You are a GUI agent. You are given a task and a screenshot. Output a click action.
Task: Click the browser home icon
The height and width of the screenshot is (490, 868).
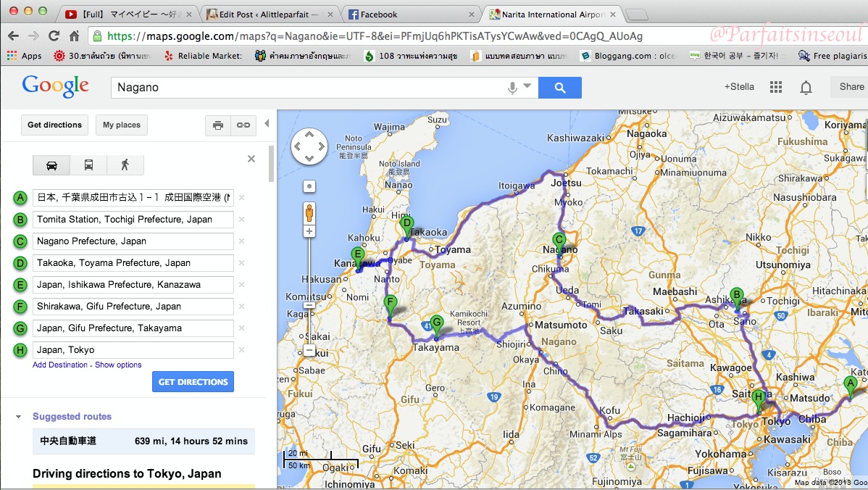click(74, 36)
